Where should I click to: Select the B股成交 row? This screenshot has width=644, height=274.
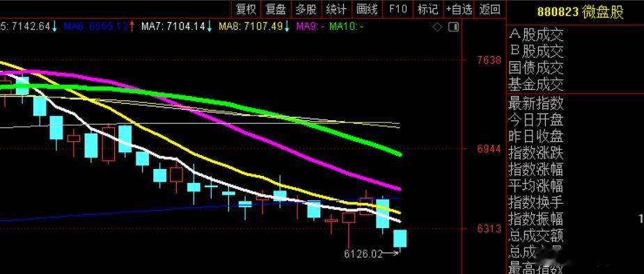tap(536, 51)
